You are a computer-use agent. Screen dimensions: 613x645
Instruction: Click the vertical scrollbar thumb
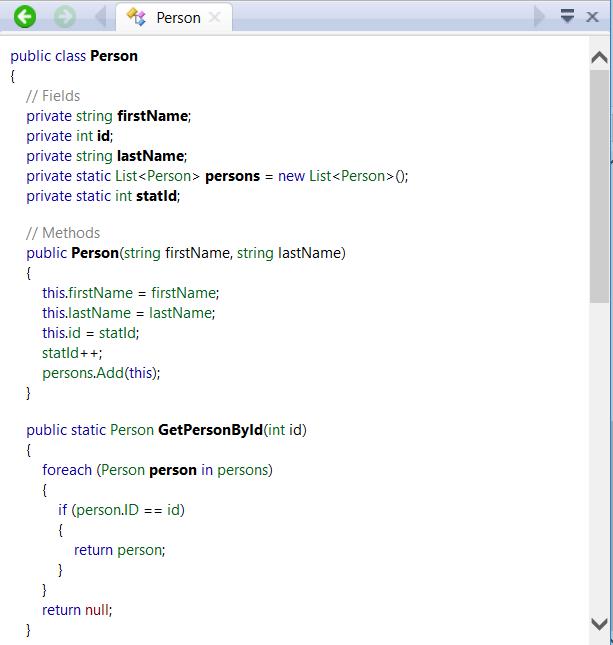(599, 190)
